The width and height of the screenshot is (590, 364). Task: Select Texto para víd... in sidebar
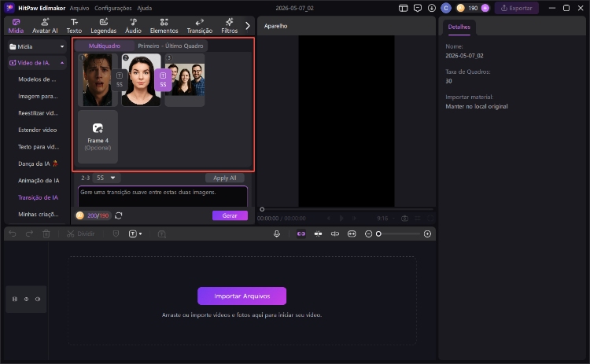click(x=39, y=147)
